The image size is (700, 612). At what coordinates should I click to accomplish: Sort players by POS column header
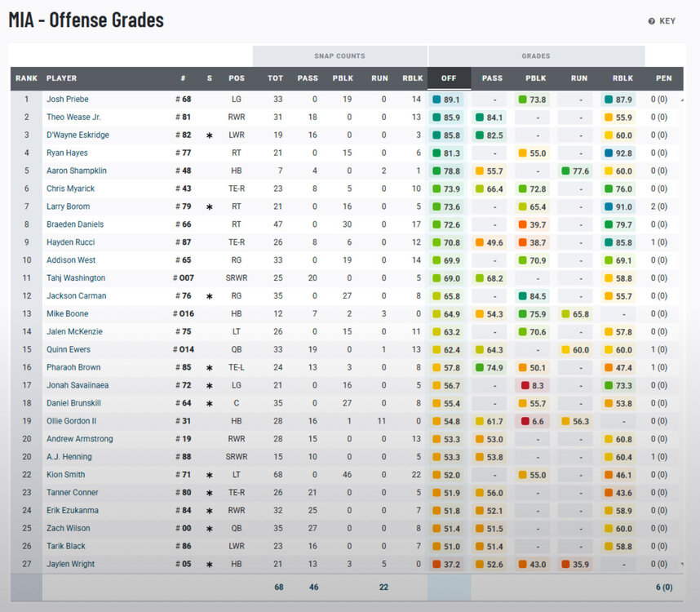pyautogui.click(x=237, y=78)
